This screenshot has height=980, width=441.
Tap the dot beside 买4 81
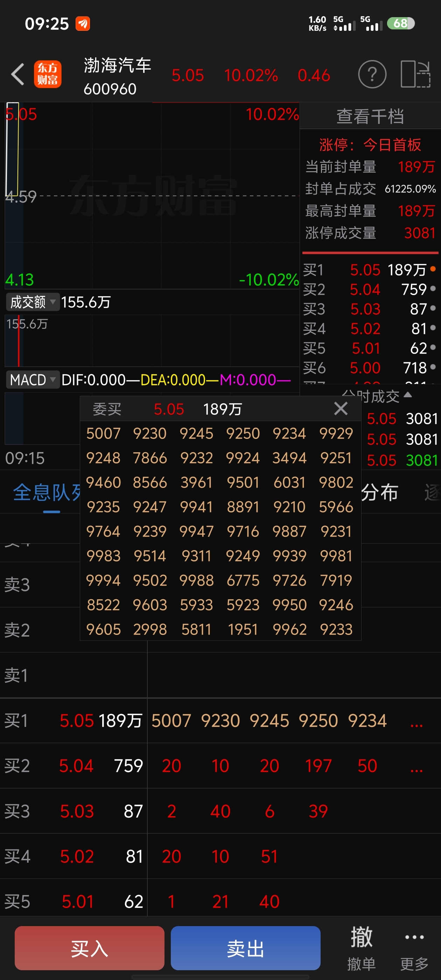pyautogui.click(x=433, y=328)
